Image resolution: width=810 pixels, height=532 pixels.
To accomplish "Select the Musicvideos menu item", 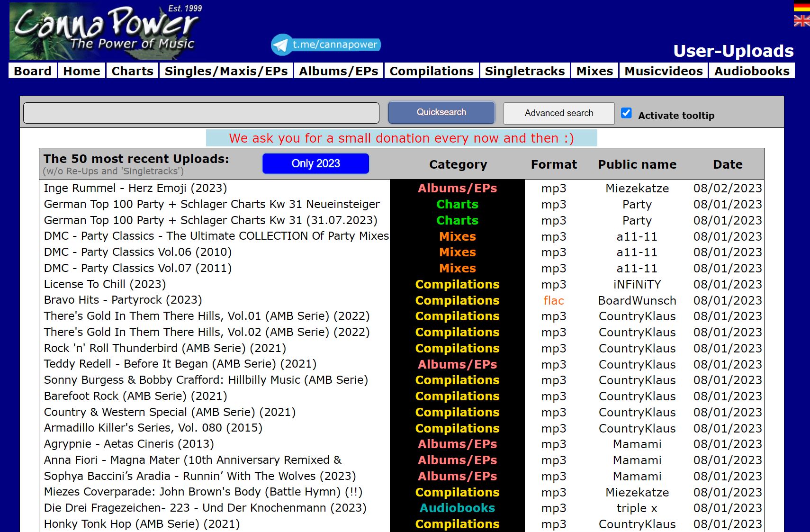I will point(663,71).
